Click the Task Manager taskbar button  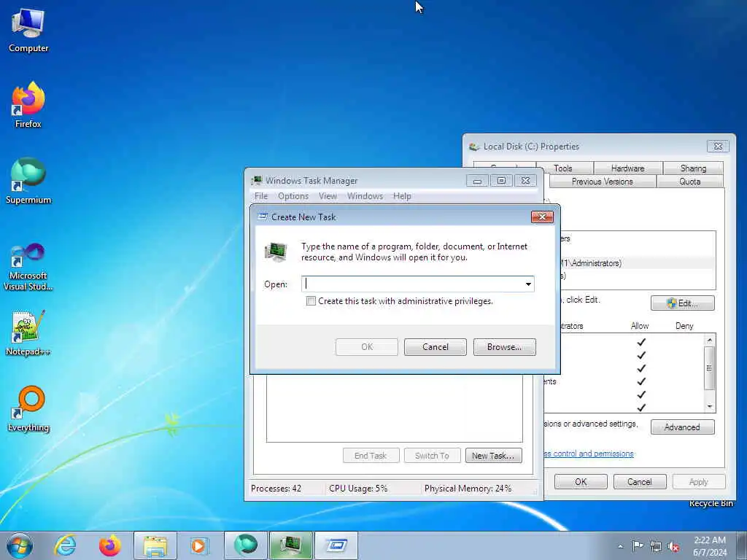point(290,545)
